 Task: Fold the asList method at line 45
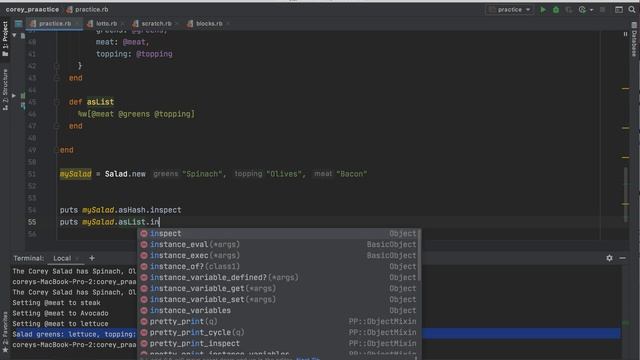pyautogui.click(x=57, y=102)
